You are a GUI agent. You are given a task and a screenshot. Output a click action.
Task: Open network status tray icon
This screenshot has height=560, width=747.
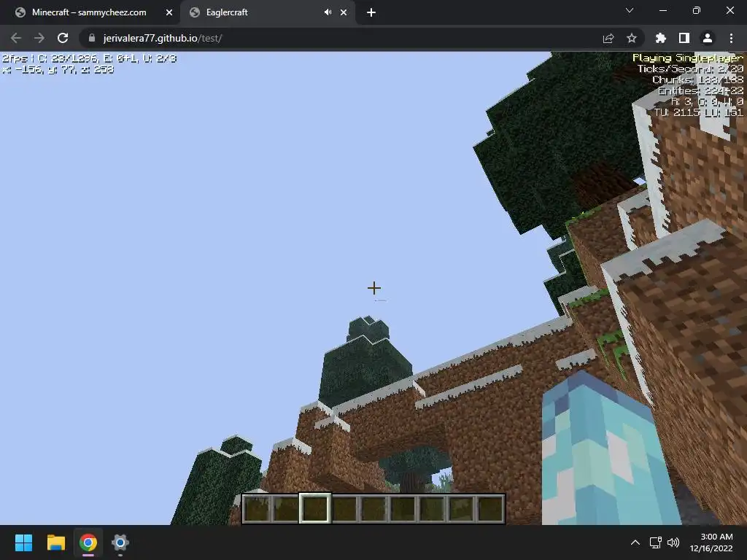(656, 542)
